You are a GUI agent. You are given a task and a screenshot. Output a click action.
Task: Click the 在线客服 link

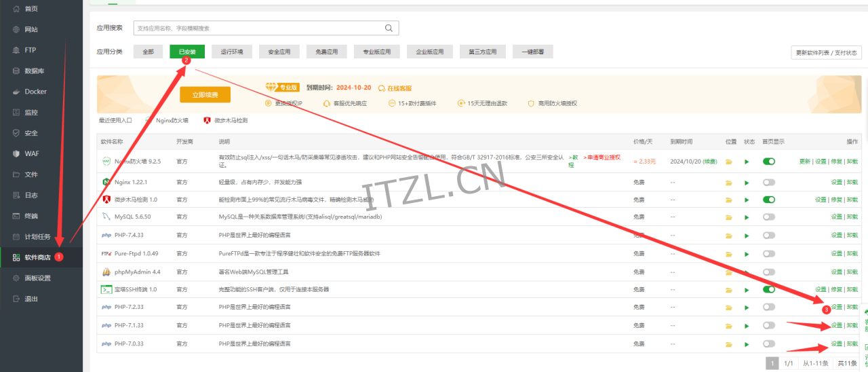tap(395, 88)
